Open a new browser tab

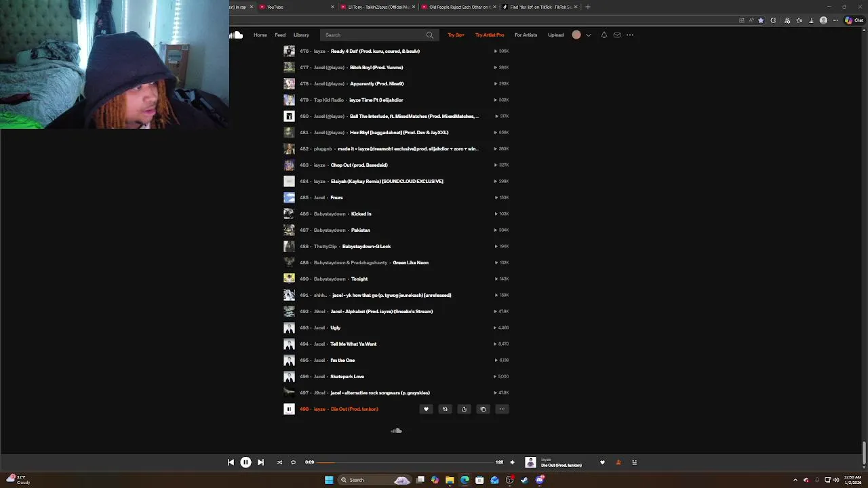click(588, 7)
